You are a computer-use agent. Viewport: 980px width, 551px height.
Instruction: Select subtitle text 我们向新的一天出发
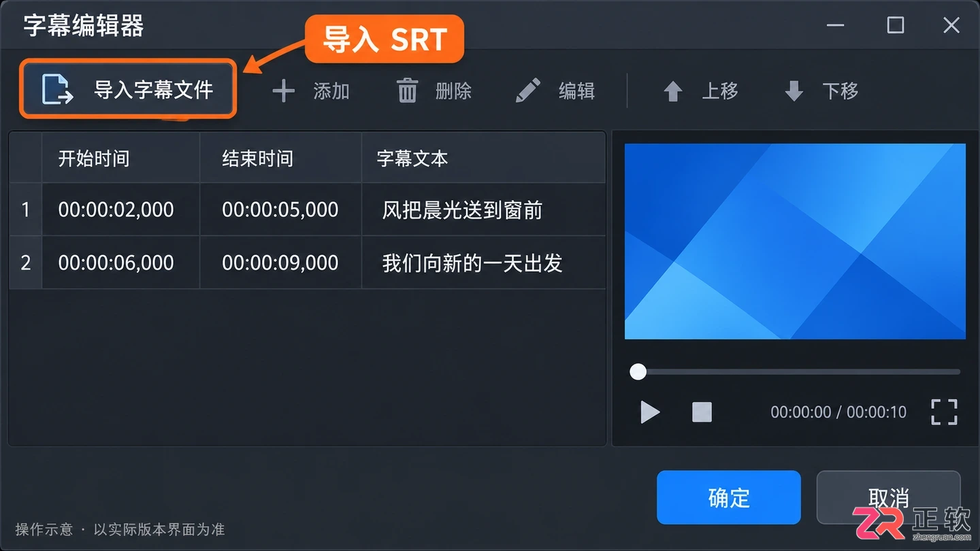(x=472, y=263)
